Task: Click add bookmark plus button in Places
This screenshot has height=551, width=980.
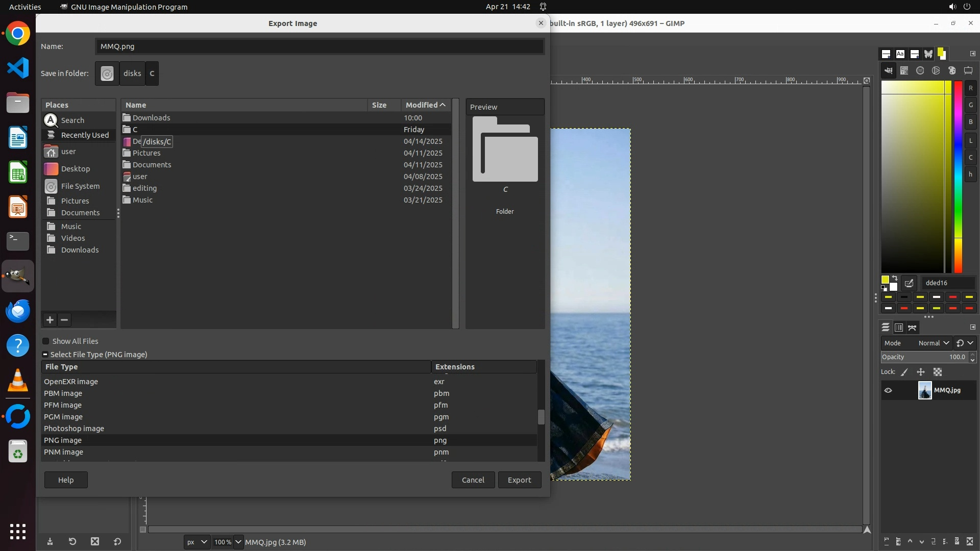Action: point(50,320)
